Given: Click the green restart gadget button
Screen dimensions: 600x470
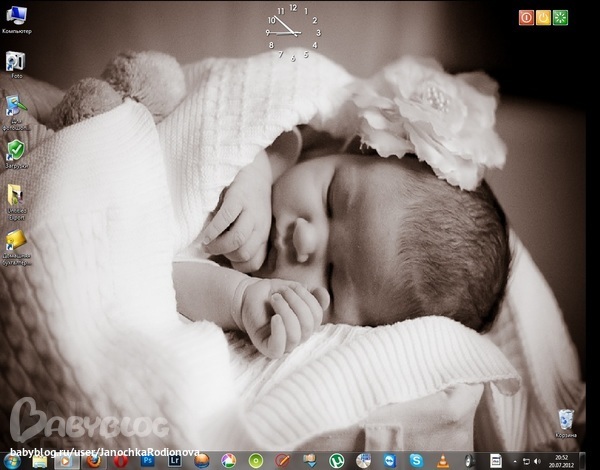Looking at the screenshot, I should (560, 17).
